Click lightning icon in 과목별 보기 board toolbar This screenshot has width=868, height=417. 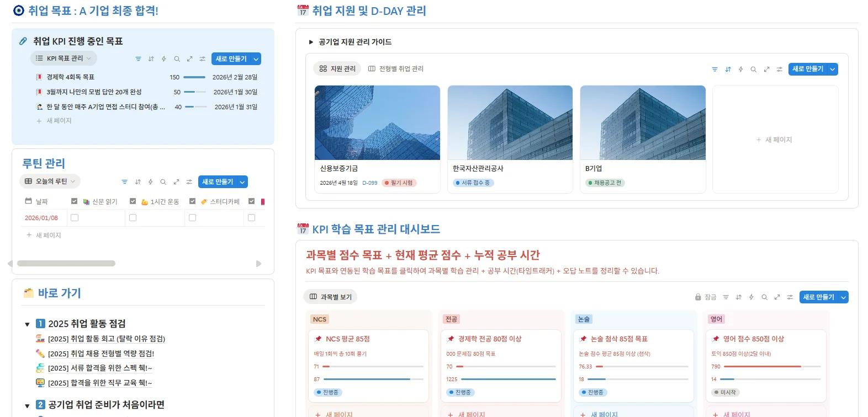[751, 297]
